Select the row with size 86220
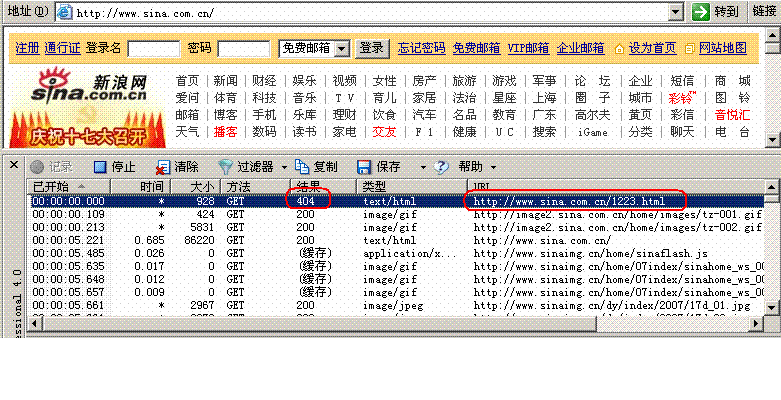This screenshot has height=400, width=781. (x=396, y=240)
